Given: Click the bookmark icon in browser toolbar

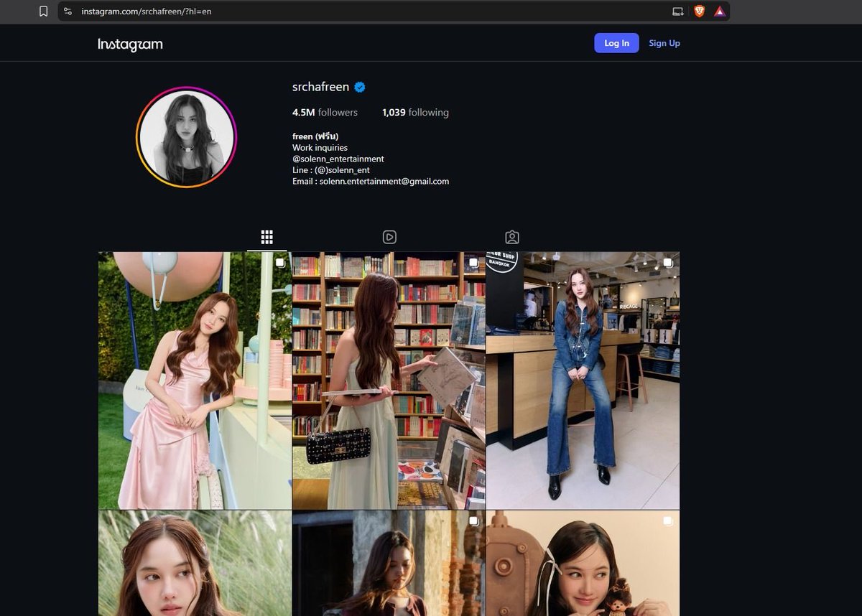Looking at the screenshot, I should 43,11.
